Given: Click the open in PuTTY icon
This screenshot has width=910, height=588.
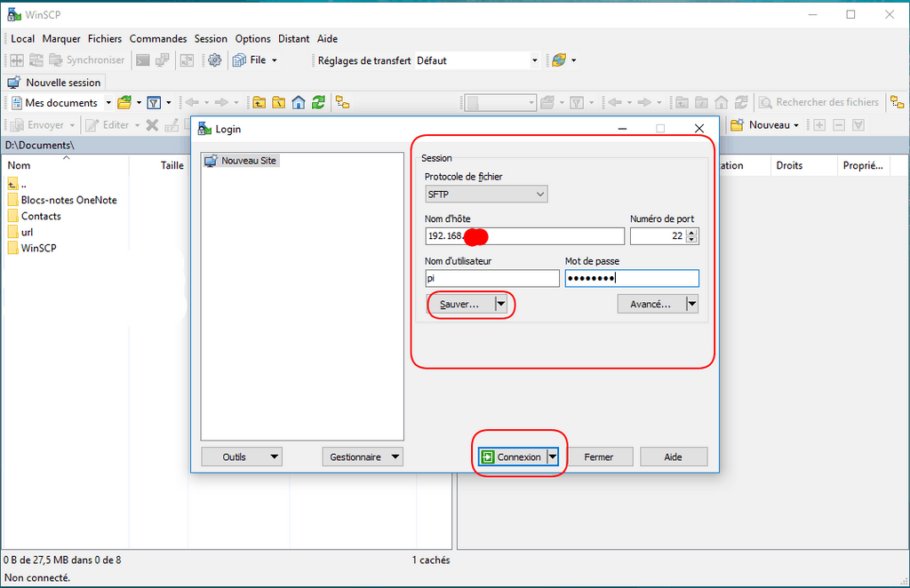Looking at the screenshot, I should click(163, 60).
